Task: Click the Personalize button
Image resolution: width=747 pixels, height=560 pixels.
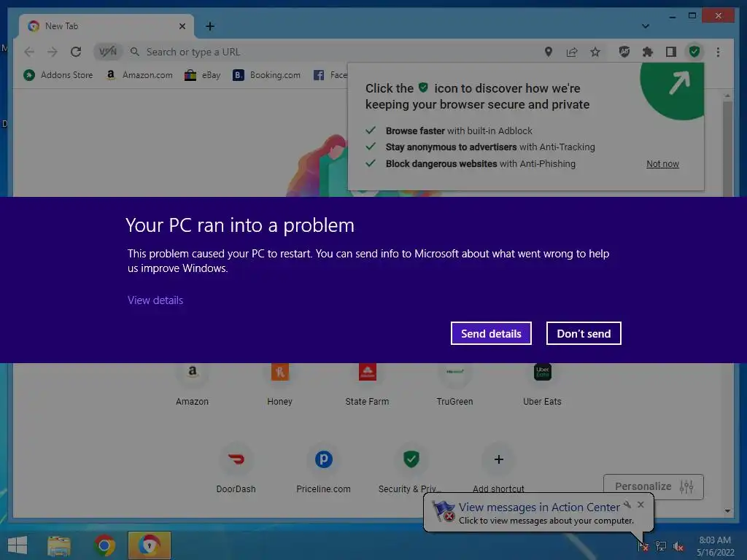Action: click(x=653, y=486)
